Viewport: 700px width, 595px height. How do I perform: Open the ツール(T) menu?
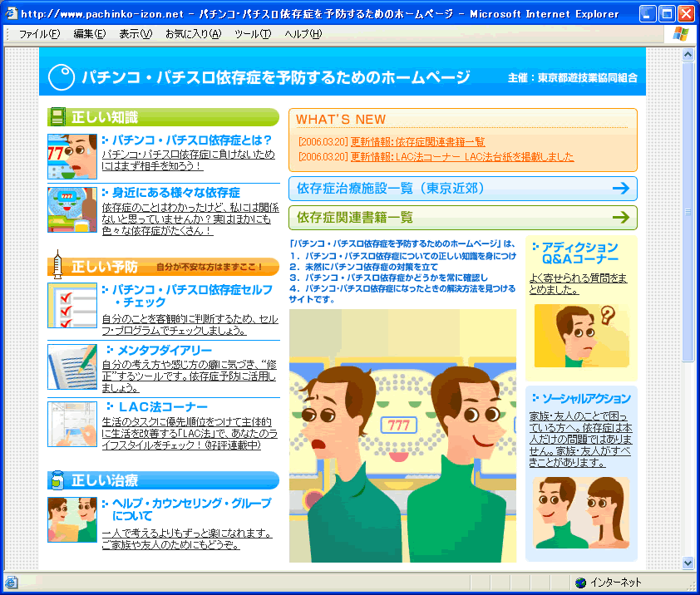pos(253,33)
